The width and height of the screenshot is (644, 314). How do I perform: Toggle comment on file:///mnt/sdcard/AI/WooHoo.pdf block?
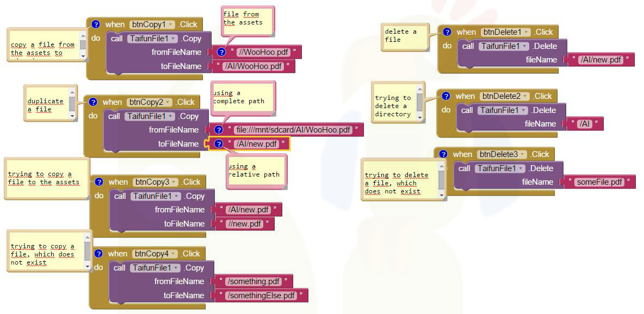coord(219,130)
